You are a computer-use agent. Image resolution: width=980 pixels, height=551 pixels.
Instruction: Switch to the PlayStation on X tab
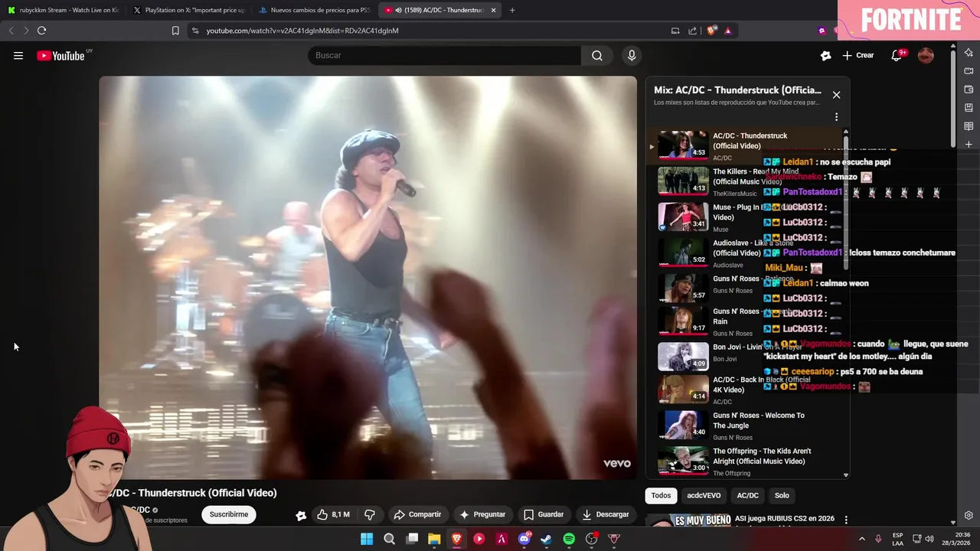click(x=189, y=10)
